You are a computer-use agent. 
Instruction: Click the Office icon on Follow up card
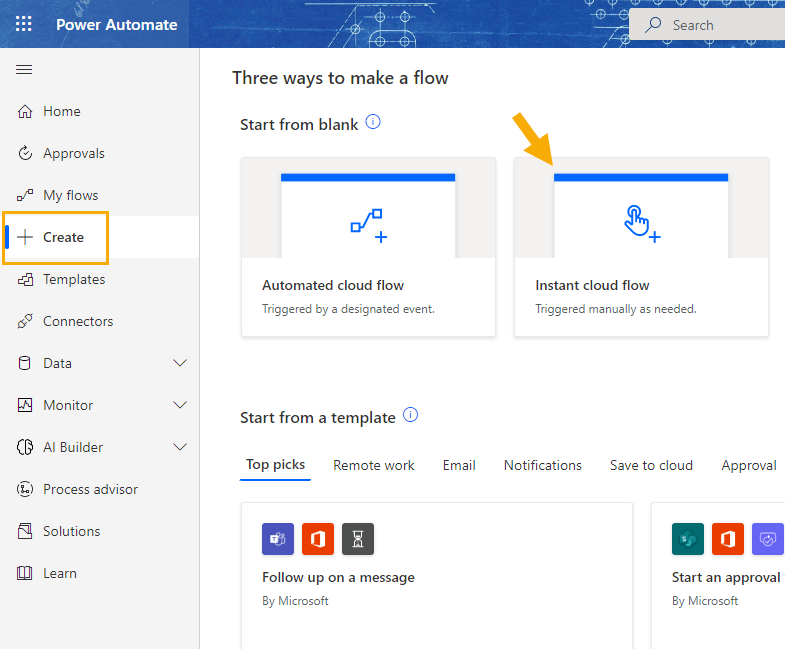(x=318, y=539)
